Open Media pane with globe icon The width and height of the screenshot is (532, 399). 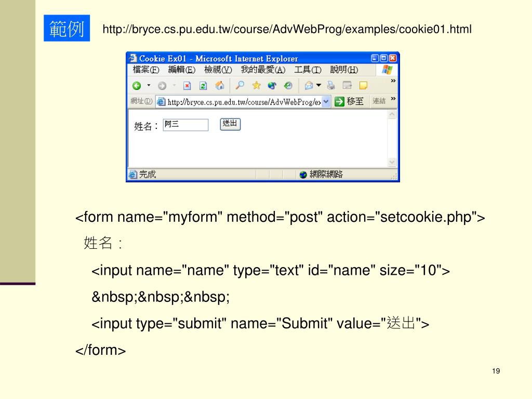click(x=272, y=86)
